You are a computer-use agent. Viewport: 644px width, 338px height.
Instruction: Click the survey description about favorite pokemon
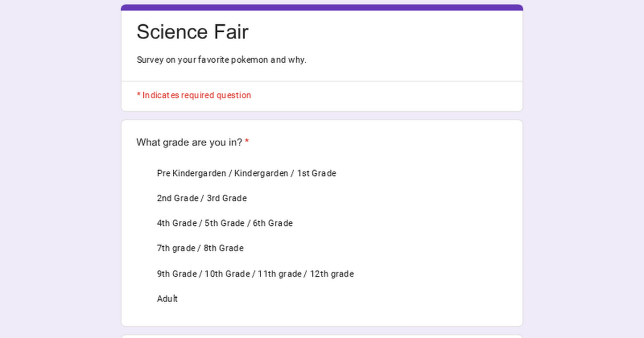(x=221, y=60)
